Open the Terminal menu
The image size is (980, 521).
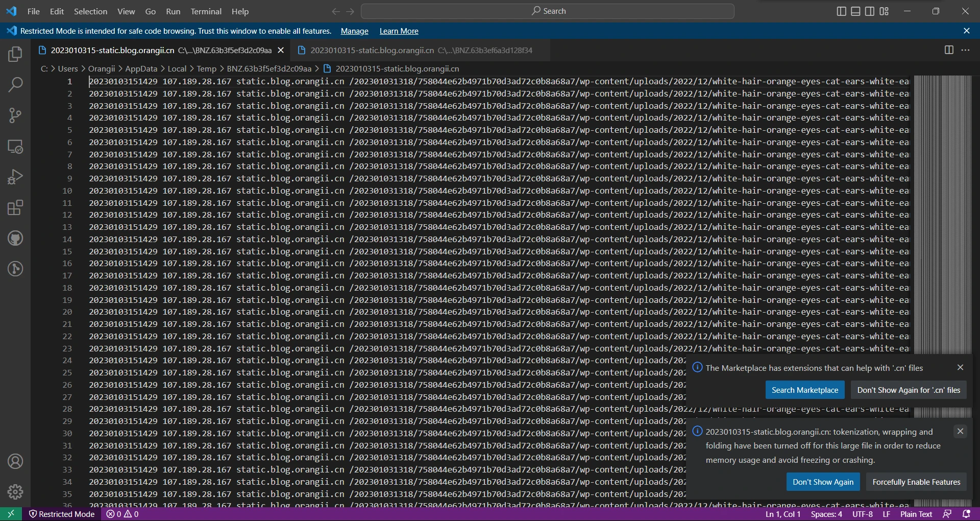[x=206, y=11]
